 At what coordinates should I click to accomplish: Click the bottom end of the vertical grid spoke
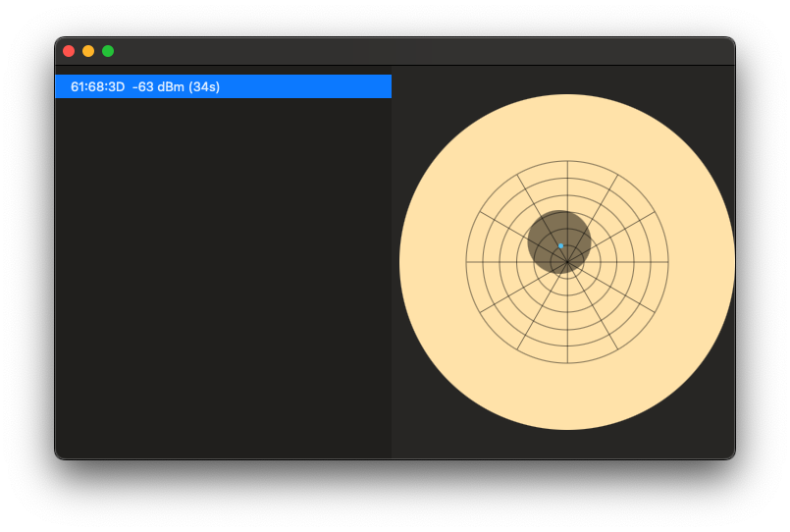[x=566, y=363]
